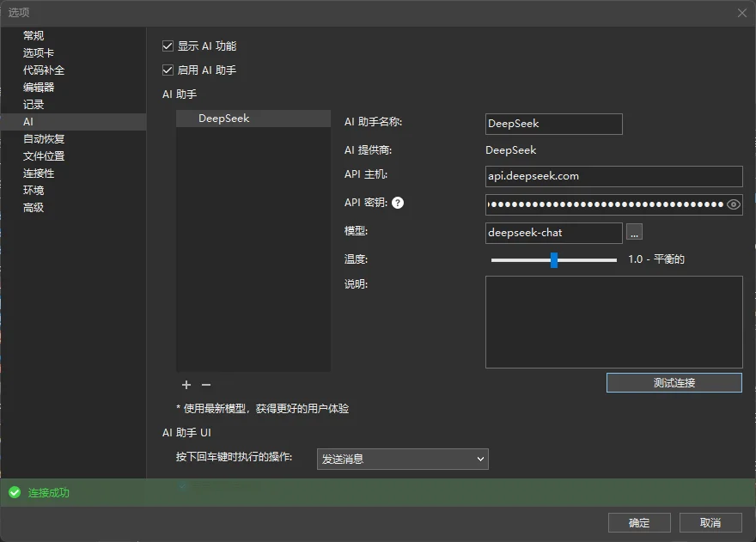Click the AI 助手名称 input field

point(554,124)
